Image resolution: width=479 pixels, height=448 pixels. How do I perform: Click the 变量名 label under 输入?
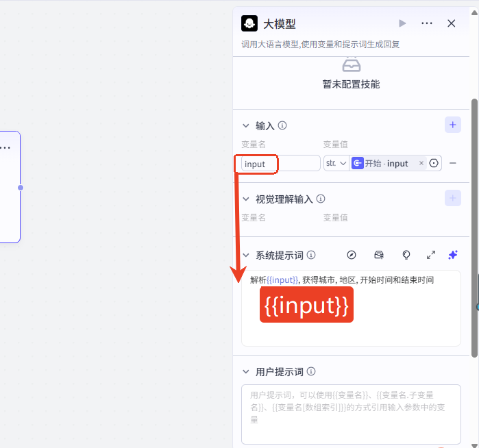click(x=254, y=144)
